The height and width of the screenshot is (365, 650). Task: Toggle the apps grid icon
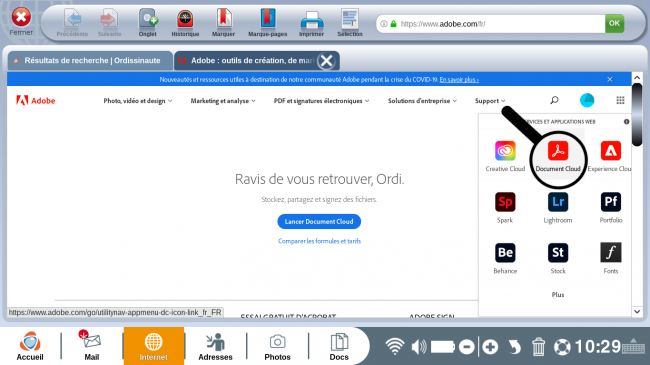click(620, 100)
